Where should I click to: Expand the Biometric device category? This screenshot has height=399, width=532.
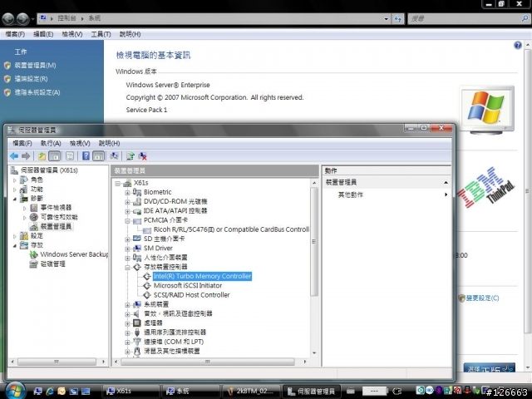point(127,193)
